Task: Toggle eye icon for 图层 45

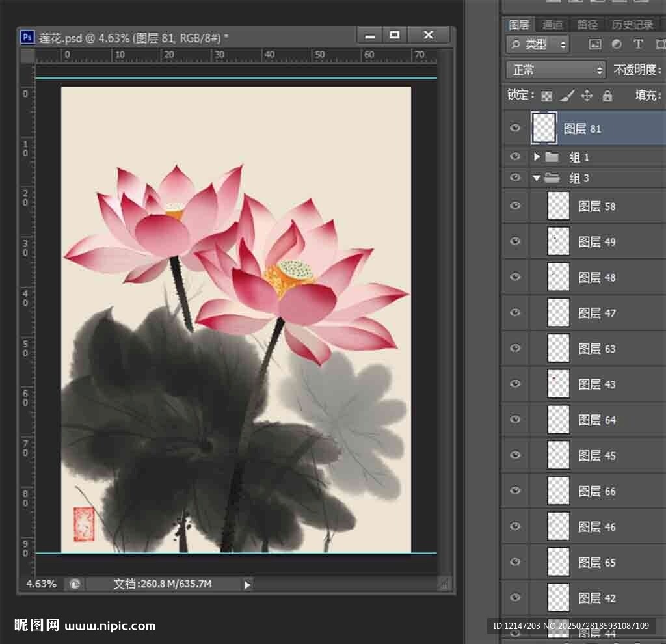Action: (515, 455)
